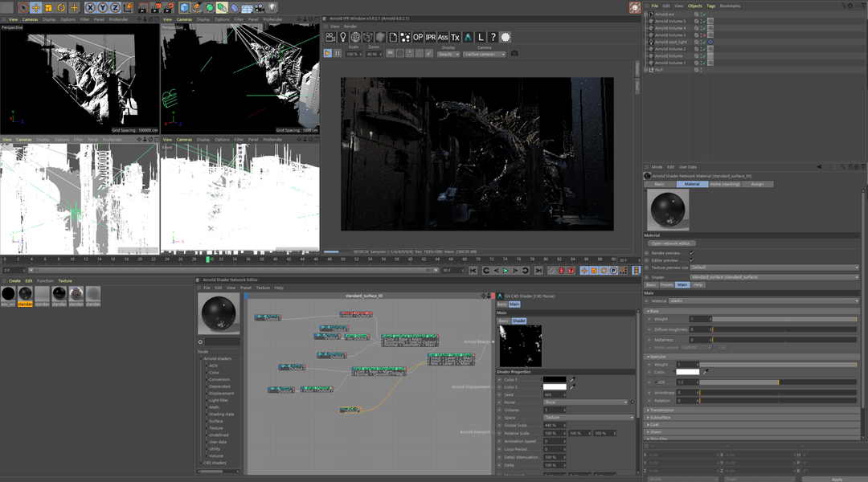Viewport: 868px width, 482px height.
Task: Take IPR snapshot with camera icon
Action: pyautogui.click(x=514, y=53)
